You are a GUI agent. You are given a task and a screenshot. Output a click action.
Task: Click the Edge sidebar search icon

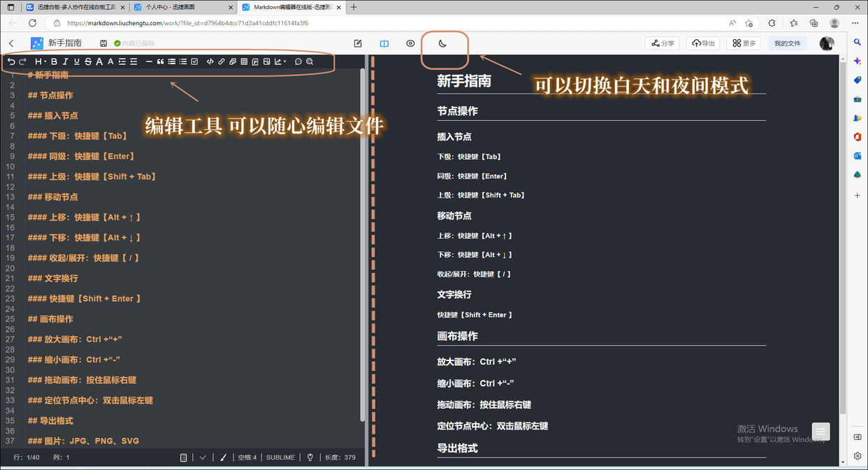pyautogui.click(x=858, y=43)
